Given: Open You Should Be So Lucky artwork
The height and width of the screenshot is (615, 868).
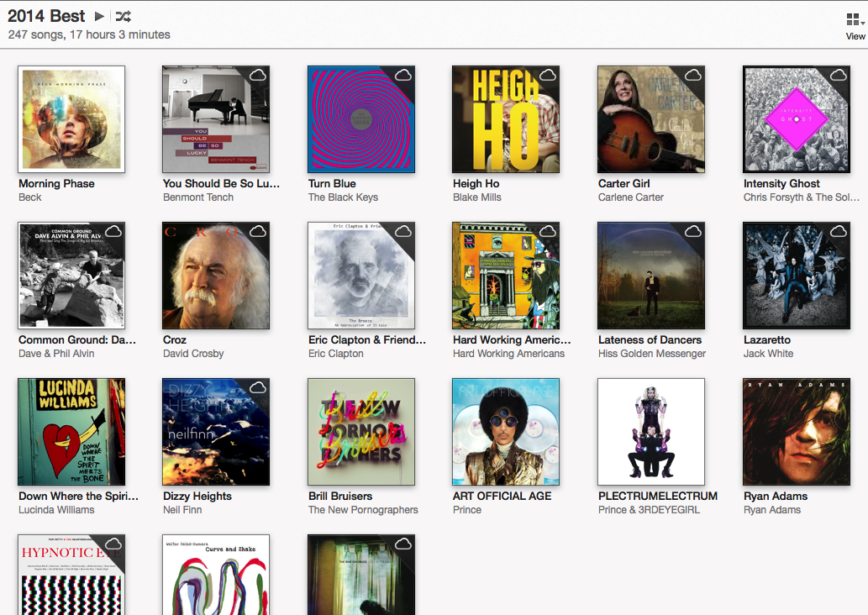Looking at the screenshot, I should tap(216, 119).
